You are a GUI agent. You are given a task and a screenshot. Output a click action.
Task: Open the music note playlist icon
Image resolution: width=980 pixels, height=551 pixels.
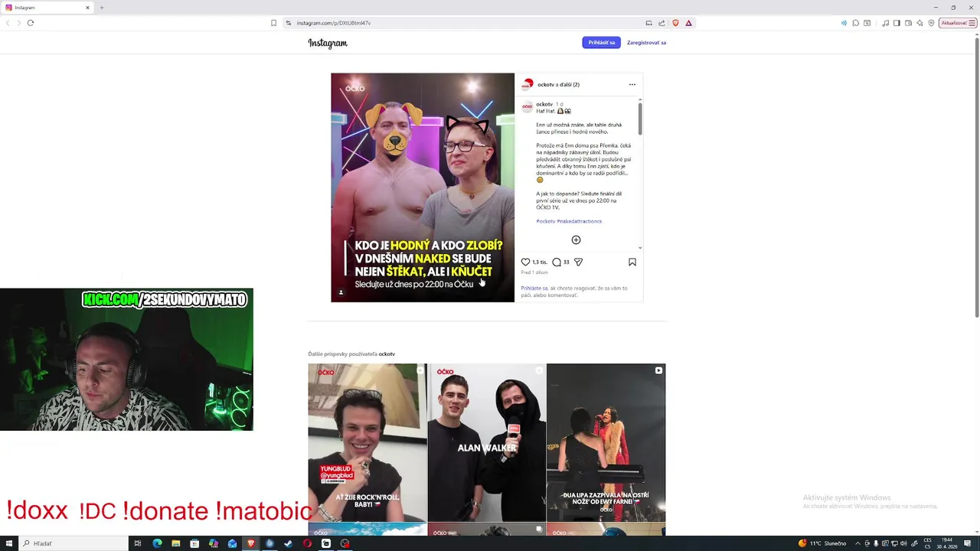point(886,23)
